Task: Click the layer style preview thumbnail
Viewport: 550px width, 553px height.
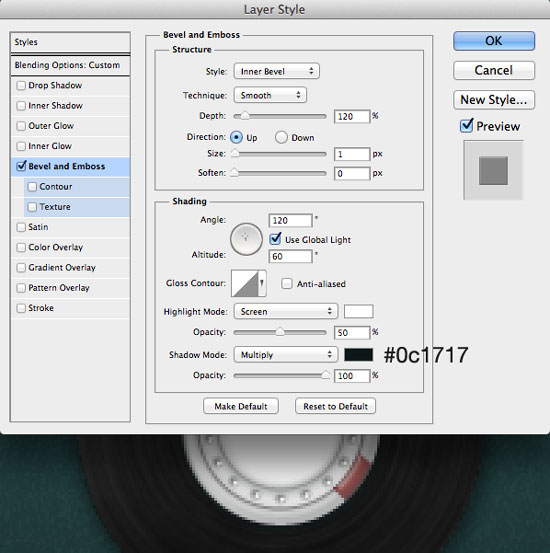Action: click(493, 170)
